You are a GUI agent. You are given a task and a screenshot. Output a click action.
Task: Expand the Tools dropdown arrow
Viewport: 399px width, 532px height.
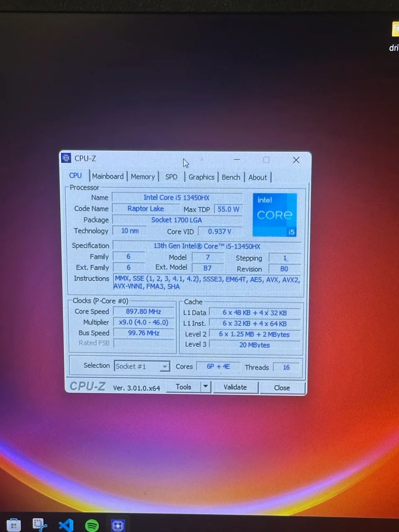[205, 387]
